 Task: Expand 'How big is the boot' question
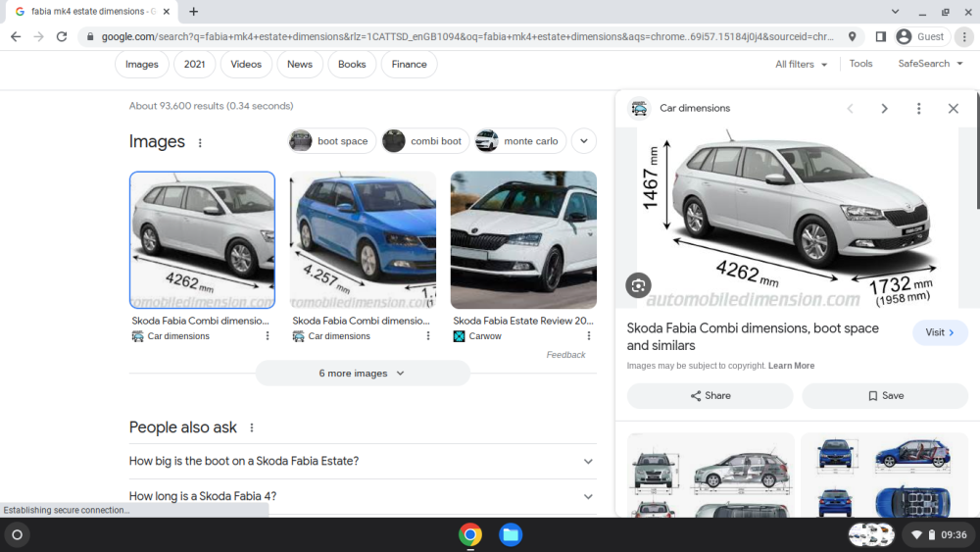tap(363, 462)
